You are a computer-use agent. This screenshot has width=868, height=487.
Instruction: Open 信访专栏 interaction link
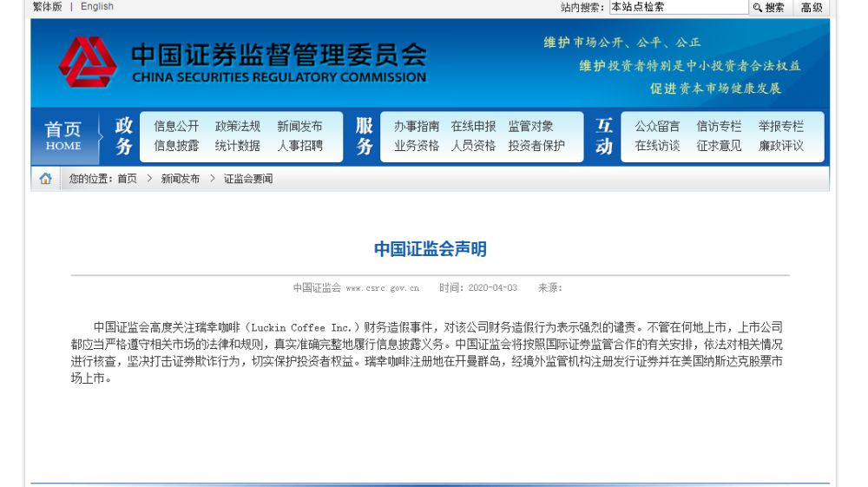[719, 126]
